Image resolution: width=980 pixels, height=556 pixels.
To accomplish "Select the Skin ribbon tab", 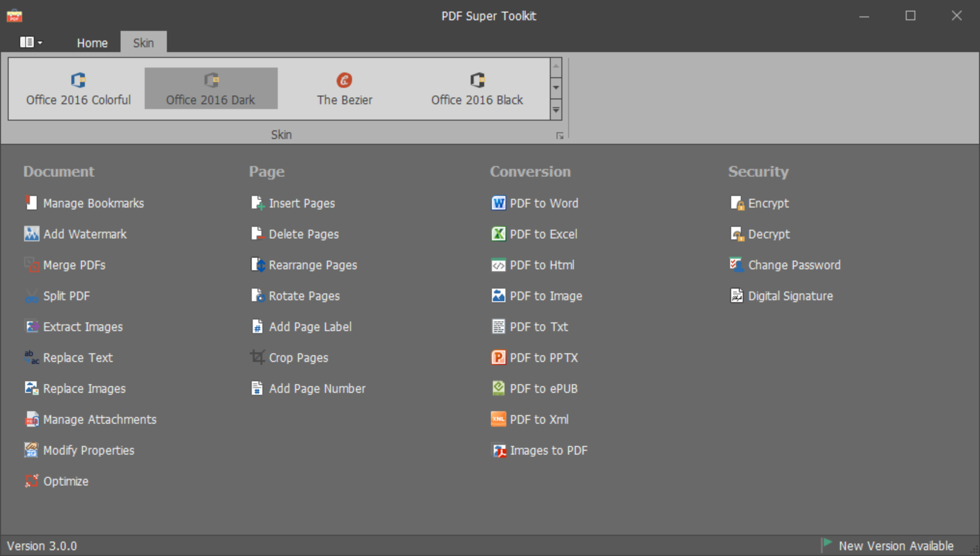I will [x=143, y=42].
